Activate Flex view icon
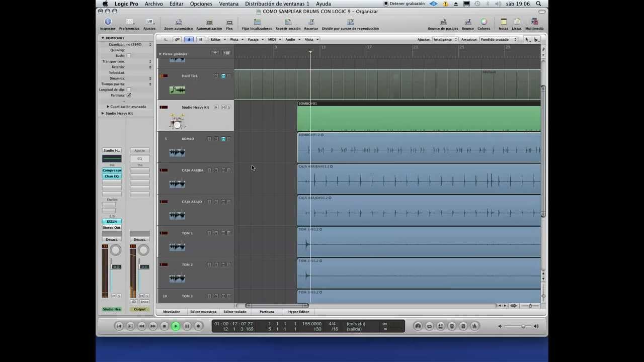Screen dimensions: 644x362 click(x=229, y=22)
